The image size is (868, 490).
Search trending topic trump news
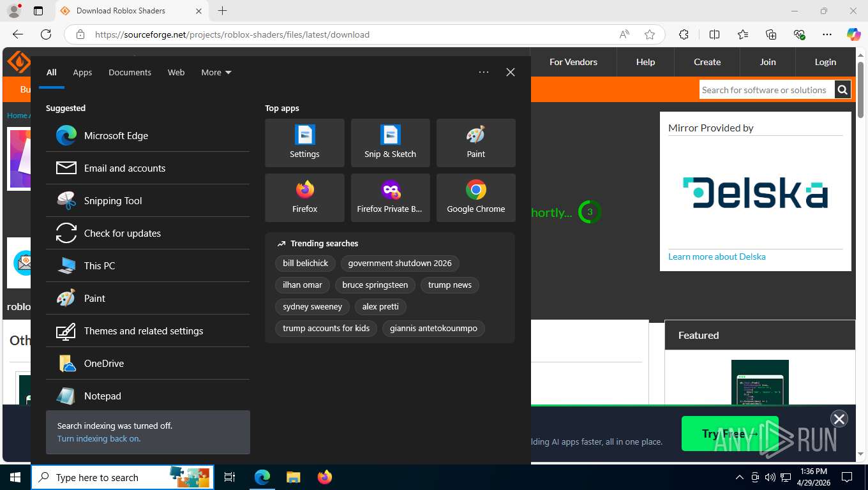pos(450,285)
